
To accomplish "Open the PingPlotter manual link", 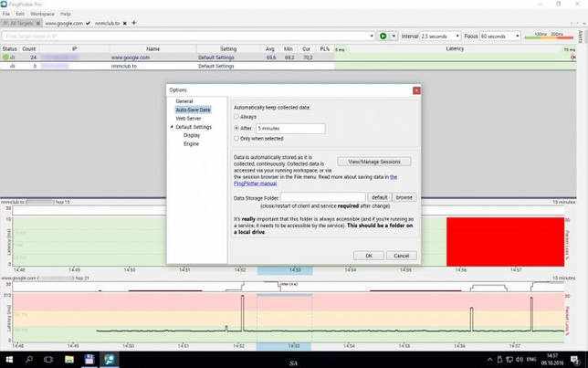I will [x=255, y=184].
